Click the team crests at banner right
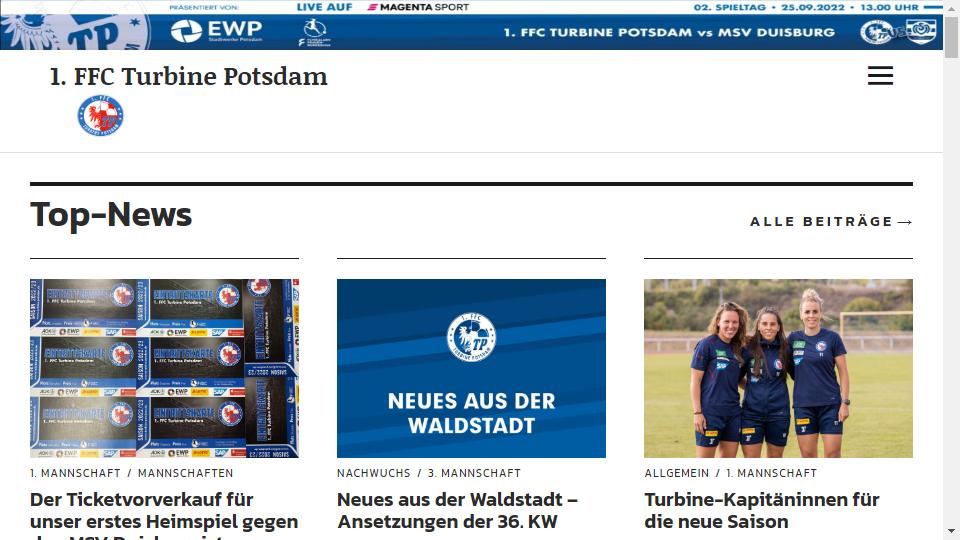The height and width of the screenshot is (540, 960). click(x=898, y=32)
